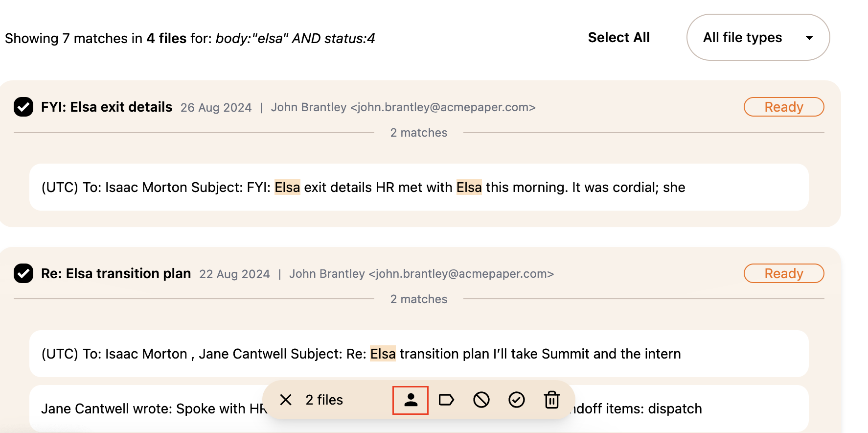Click the '2 matches' divider under Elsa exit details
The width and height of the screenshot is (868, 433).
419,133
